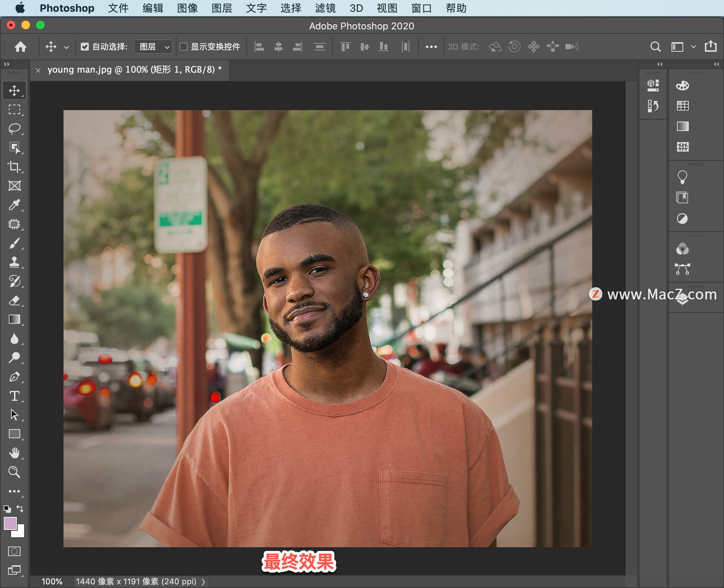
Task: Select the Dodge tool
Action: tap(14, 357)
